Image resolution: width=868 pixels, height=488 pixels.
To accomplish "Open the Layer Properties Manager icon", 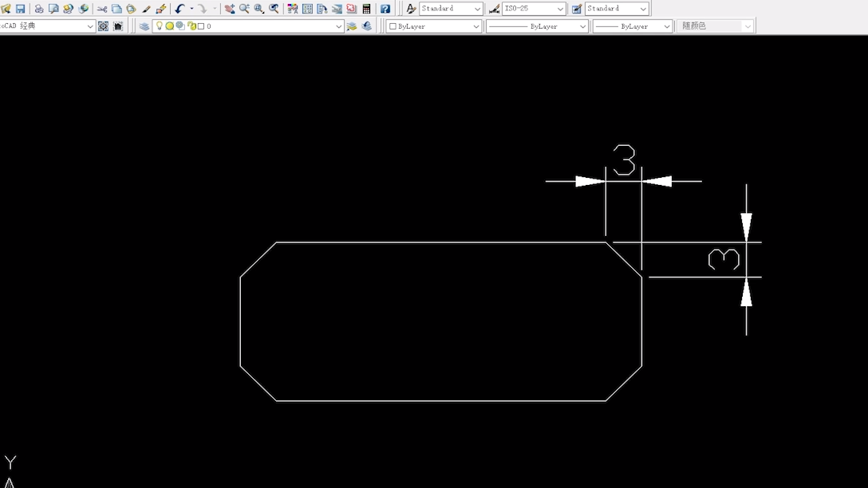I will coord(144,26).
